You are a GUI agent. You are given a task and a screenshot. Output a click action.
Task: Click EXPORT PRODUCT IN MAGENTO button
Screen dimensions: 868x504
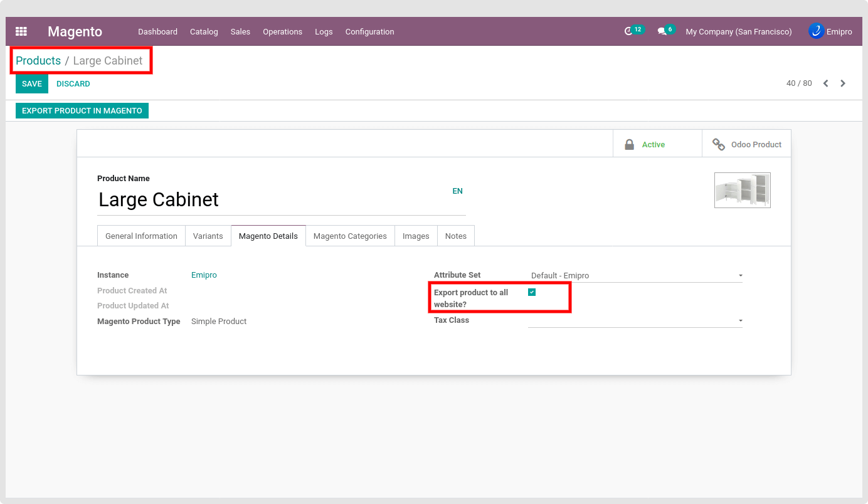[x=82, y=110]
